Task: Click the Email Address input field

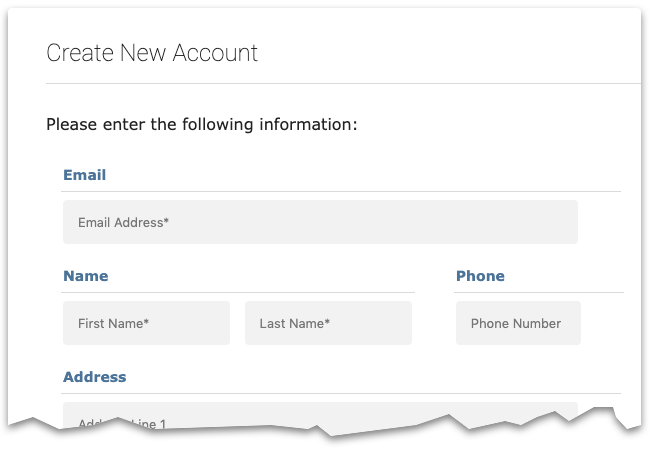Action: [320, 222]
